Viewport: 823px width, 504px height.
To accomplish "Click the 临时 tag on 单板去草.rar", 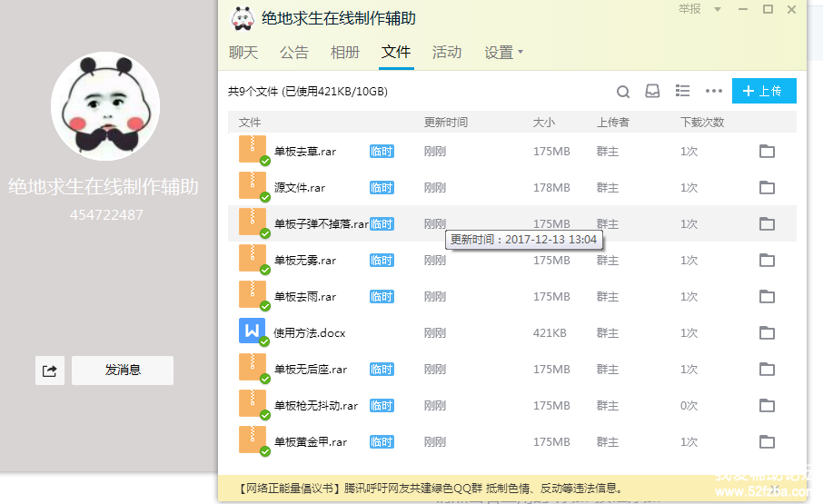I will click(382, 152).
